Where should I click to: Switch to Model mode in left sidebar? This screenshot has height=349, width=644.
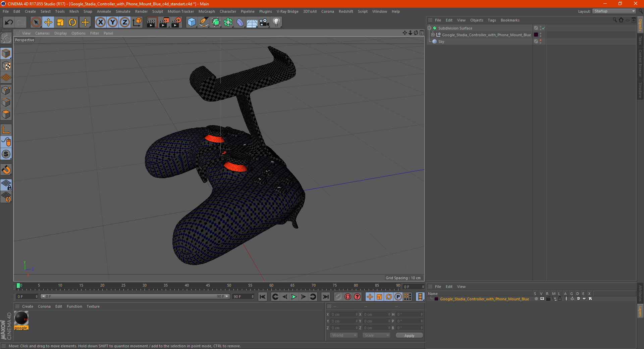tap(6, 53)
